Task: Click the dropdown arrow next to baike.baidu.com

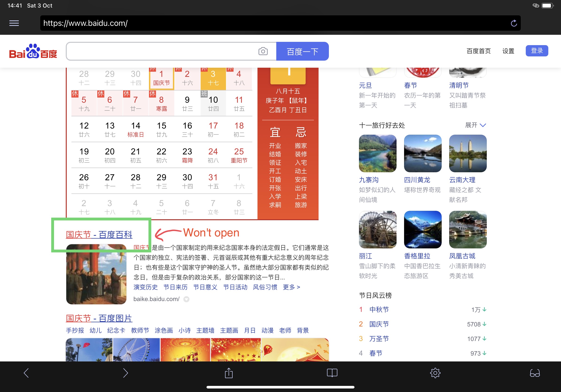Action: [x=187, y=299]
